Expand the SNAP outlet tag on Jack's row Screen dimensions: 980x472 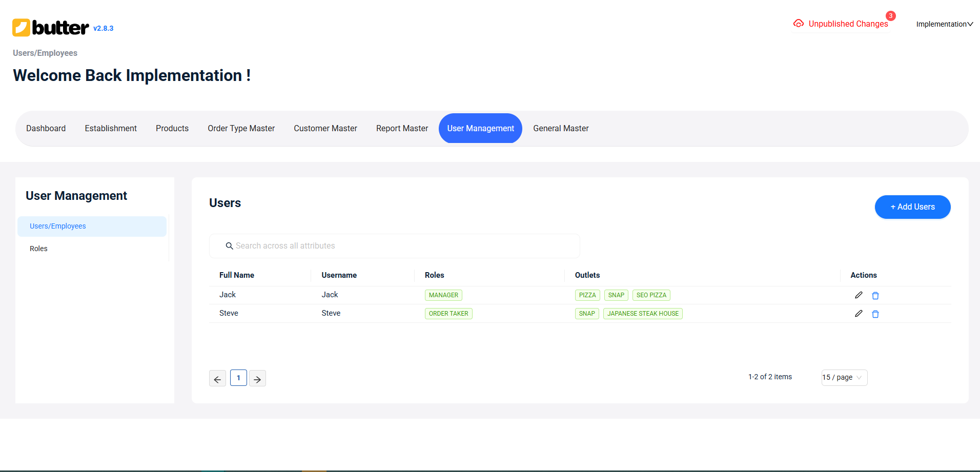[x=616, y=295]
